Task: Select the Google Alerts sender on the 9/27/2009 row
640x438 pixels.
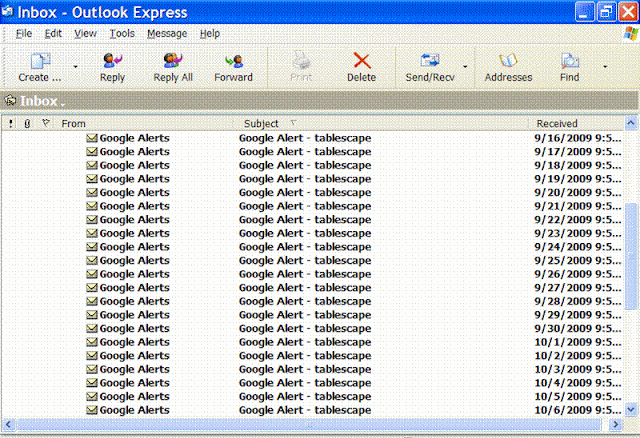Action: (134, 288)
